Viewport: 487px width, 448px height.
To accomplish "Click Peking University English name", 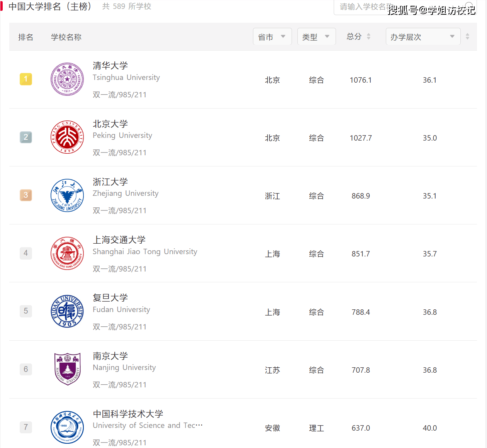I will coord(122,136).
